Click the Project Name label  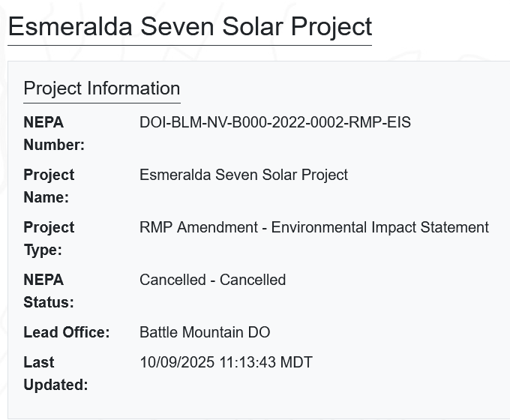coord(49,186)
